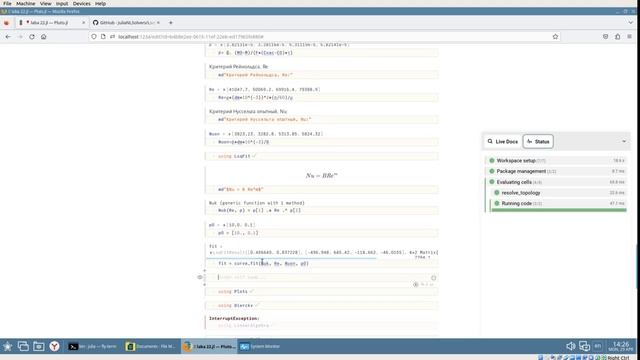Click the shield icon in the address bar
Viewport: 640px width, 360px height.
(94, 37)
